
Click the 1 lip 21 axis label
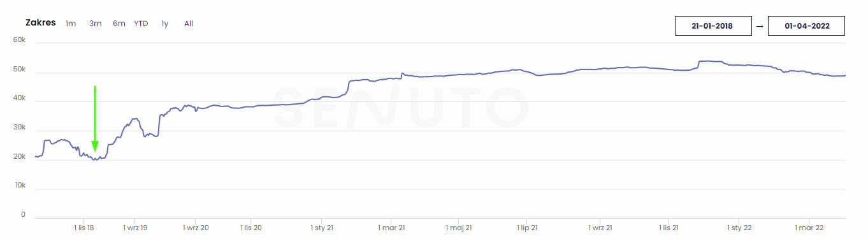pyautogui.click(x=527, y=228)
